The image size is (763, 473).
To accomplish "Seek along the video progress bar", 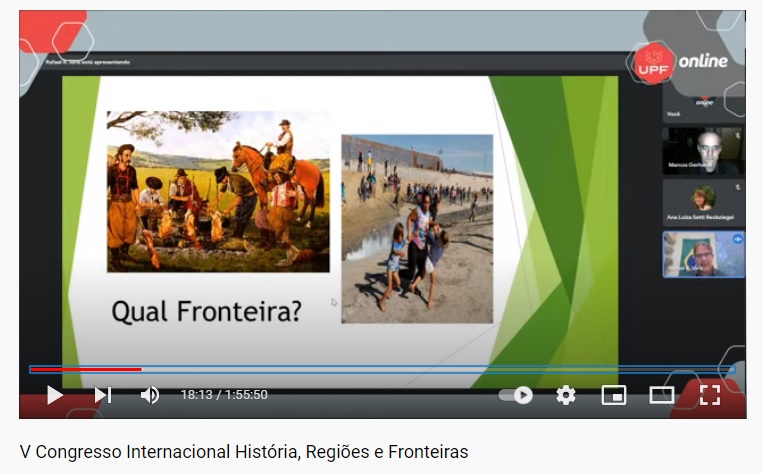I will pyautogui.click(x=382, y=369).
